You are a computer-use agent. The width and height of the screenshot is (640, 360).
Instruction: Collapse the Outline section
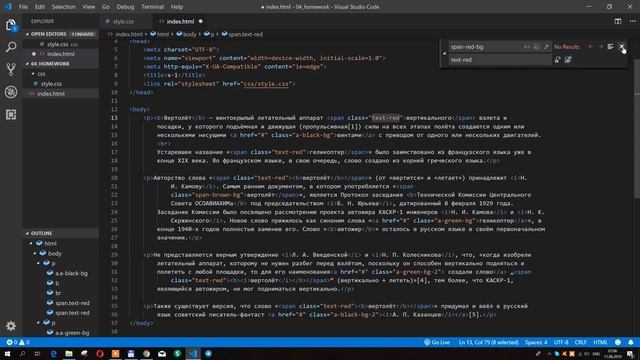(27, 233)
